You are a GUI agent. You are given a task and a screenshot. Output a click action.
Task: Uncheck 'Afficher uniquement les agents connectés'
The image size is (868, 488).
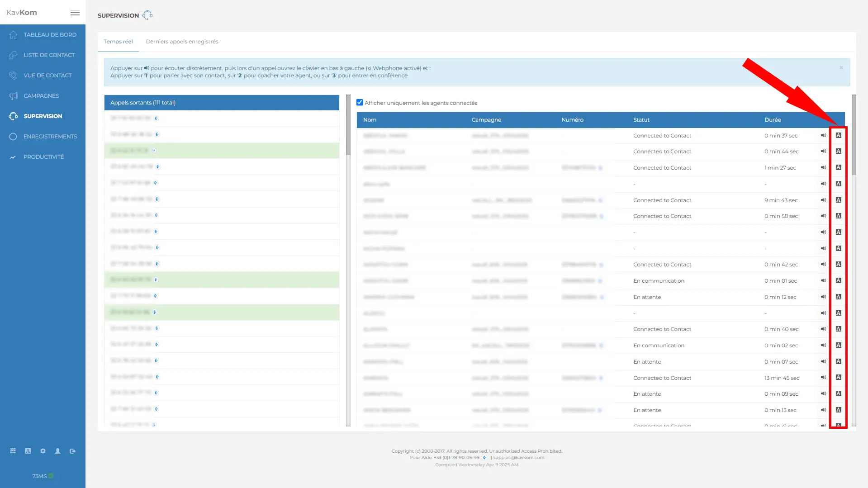(360, 103)
